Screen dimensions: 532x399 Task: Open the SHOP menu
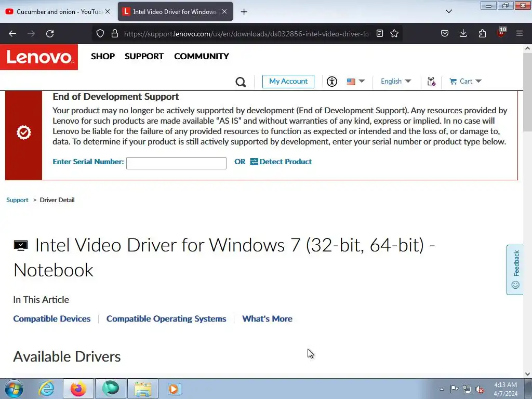pos(103,56)
